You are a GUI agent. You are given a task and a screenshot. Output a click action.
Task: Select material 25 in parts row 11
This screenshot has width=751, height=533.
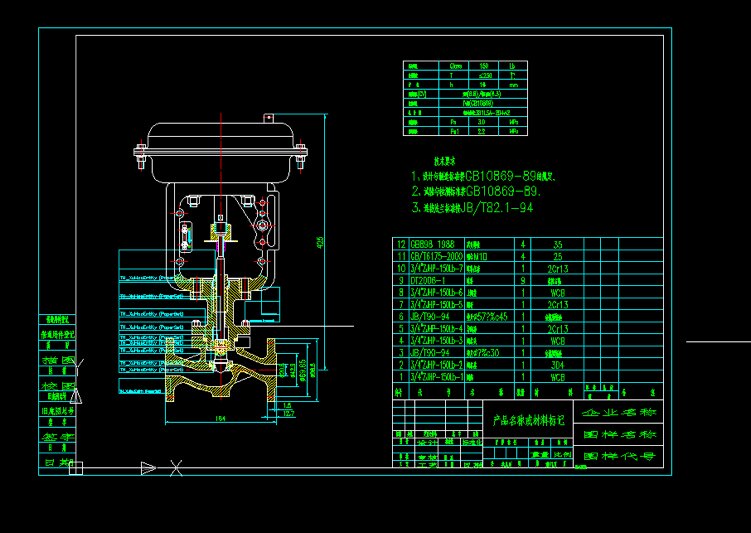coord(558,256)
